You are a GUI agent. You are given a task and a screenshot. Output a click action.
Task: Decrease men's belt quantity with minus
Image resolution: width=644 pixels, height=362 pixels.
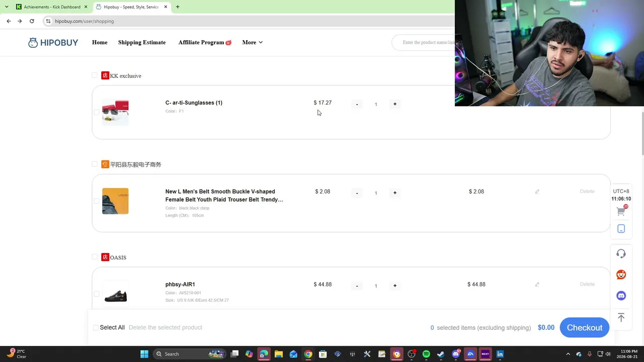pyautogui.click(x=357, y=193)
